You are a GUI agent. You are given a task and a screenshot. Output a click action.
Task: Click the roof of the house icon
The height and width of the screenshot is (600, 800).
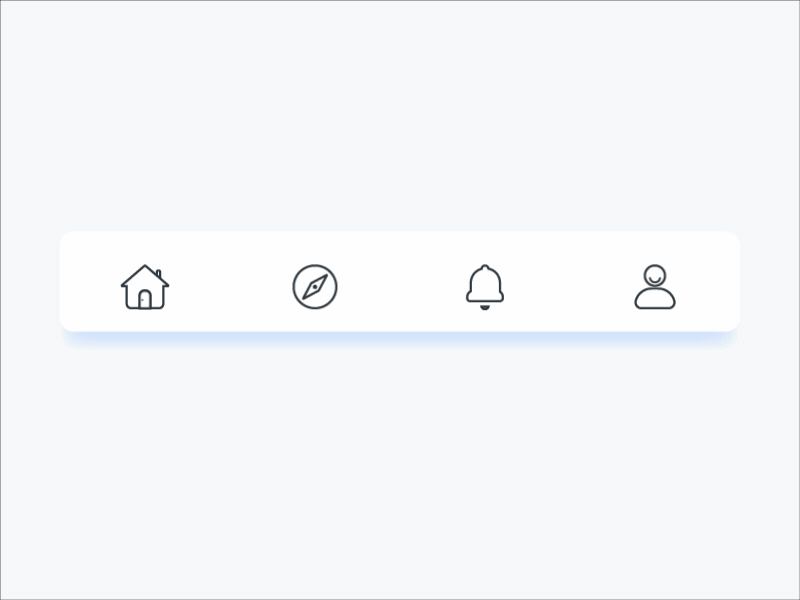136,276
